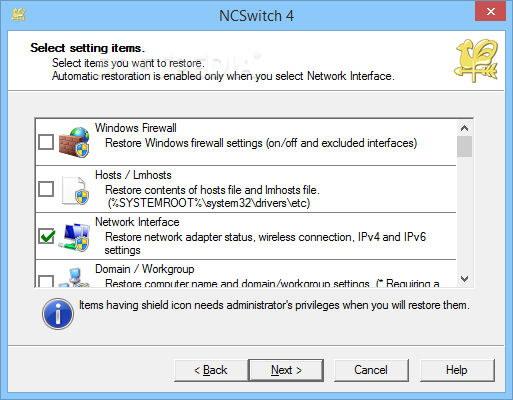Uncheck the Network Interface checkbox
Image resolution: width=513 pixels, height=400 pixels.
[x=46, y=236]
